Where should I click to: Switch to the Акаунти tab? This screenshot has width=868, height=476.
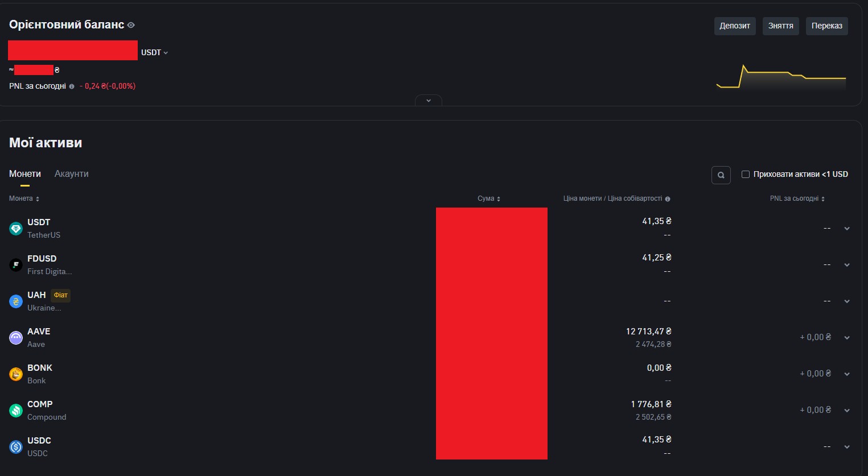coord(72,174)
